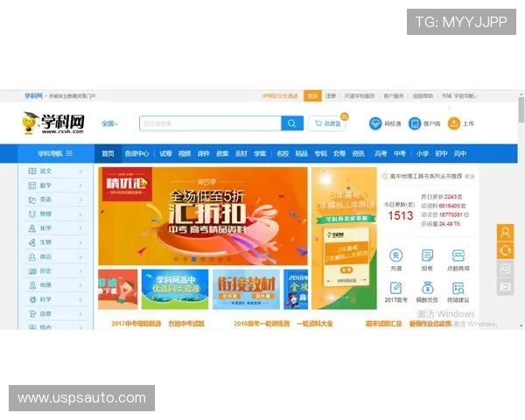Click the orange 登录 login button
The width and height of the screenshot is (525, 420).
click(x=312, y=96)
